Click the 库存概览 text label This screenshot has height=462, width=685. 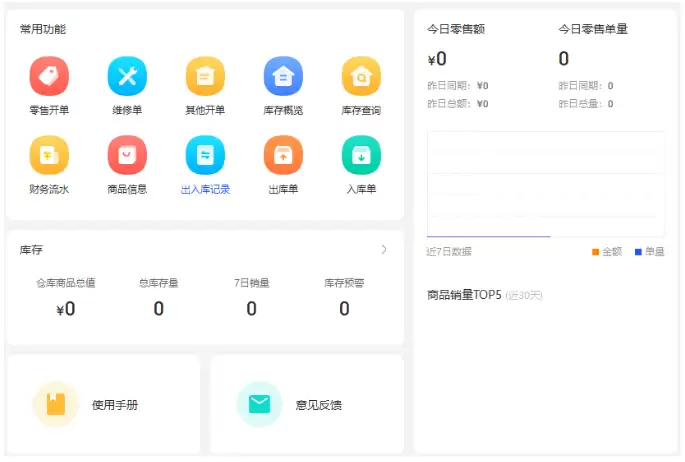coord(283,110)
